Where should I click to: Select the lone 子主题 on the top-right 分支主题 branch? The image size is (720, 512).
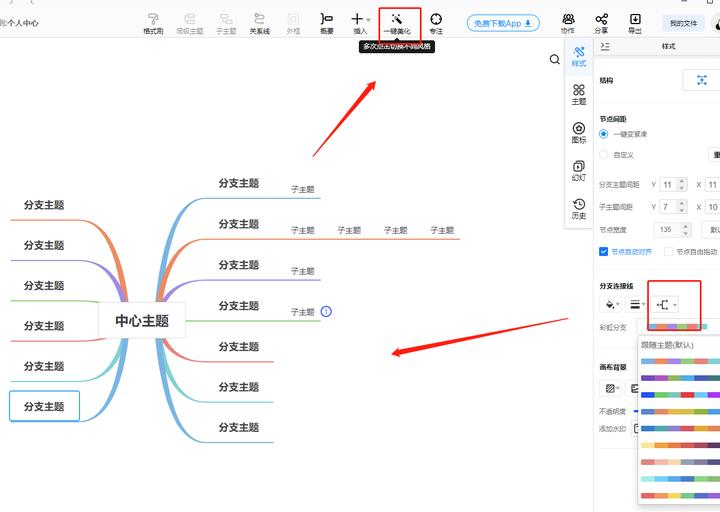[303, 189]
